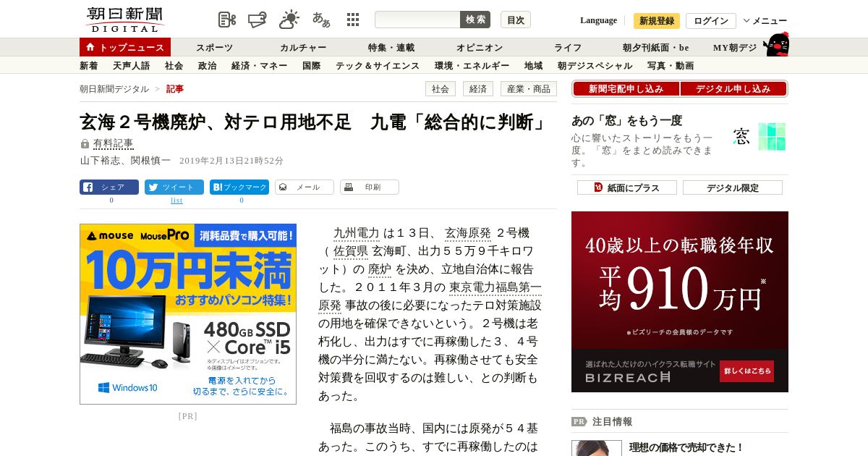868x456 pixels.
Task: Select the MY朝デジ tab
Action: click(735, 48)
